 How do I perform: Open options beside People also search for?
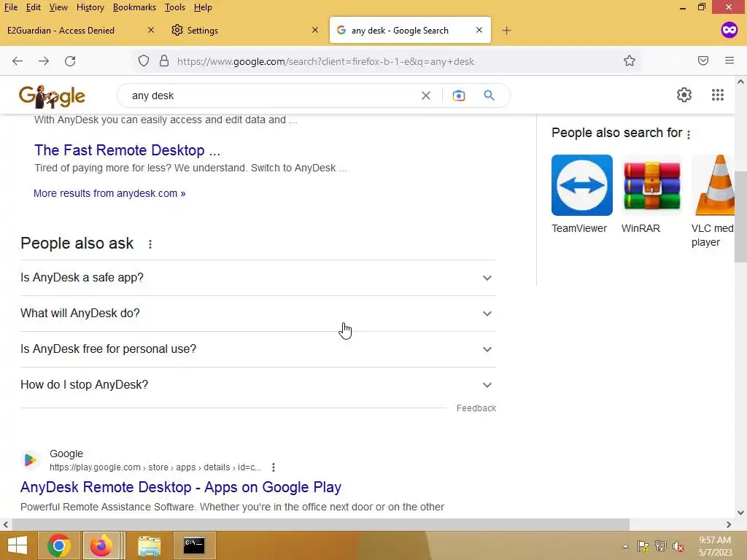pos(689,134)
